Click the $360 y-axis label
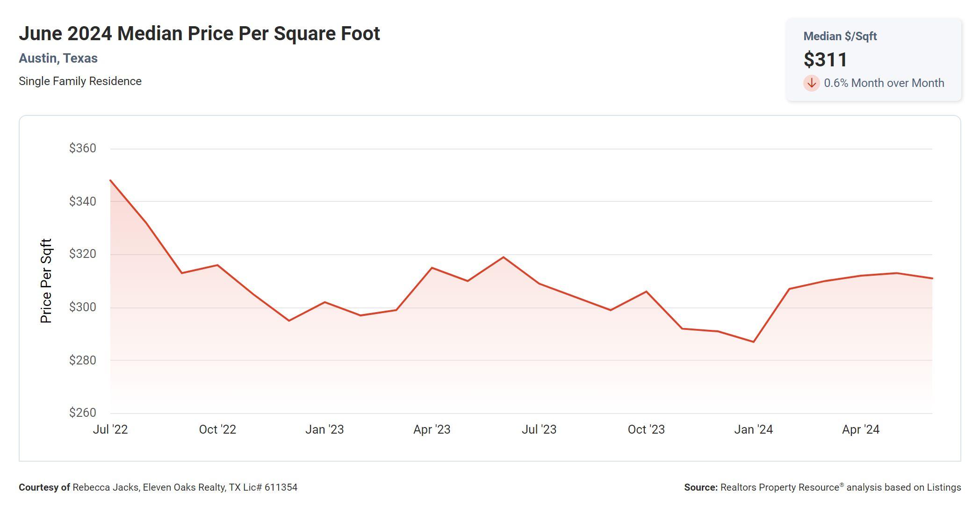The width and height of the screenshot is (980, 514). [82, 149]
